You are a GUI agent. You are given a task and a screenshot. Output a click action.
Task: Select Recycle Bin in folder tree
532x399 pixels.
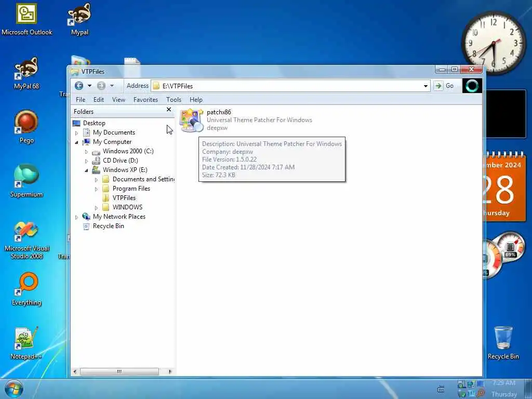[x=109, y=226]
